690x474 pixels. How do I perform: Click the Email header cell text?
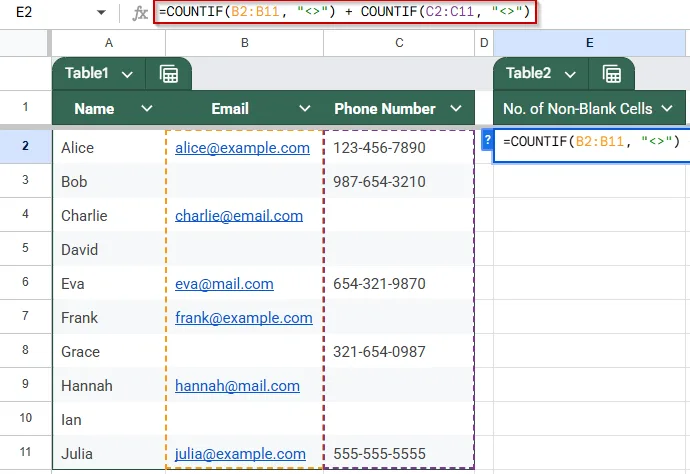coord(230,109)
